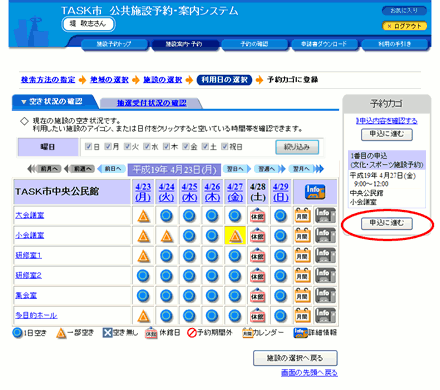Go to previous month with 前月へ
Viewport: 440px width, 390px height.
tap(44, 169)
